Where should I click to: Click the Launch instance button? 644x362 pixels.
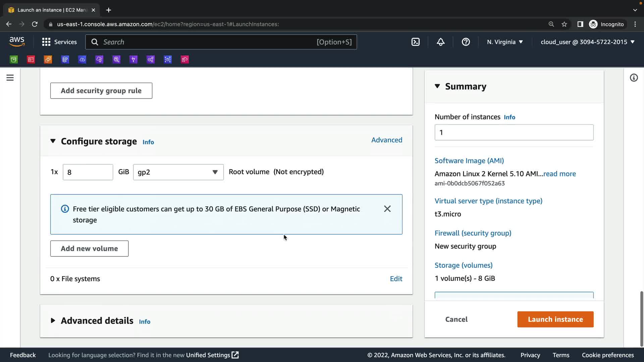click(x=555, y=319)
